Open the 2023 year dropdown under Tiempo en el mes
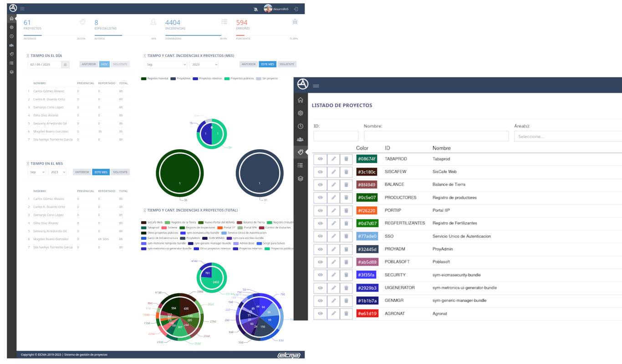 57,172
